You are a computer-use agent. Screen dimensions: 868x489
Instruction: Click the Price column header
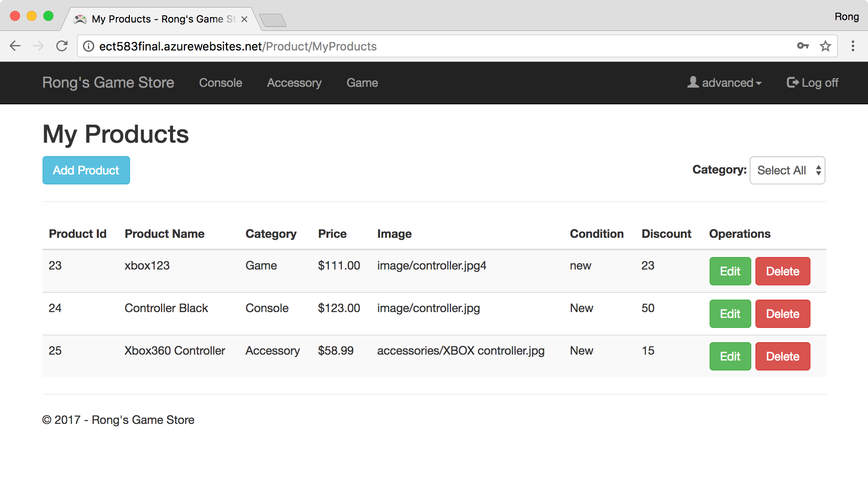coord(332,234)
